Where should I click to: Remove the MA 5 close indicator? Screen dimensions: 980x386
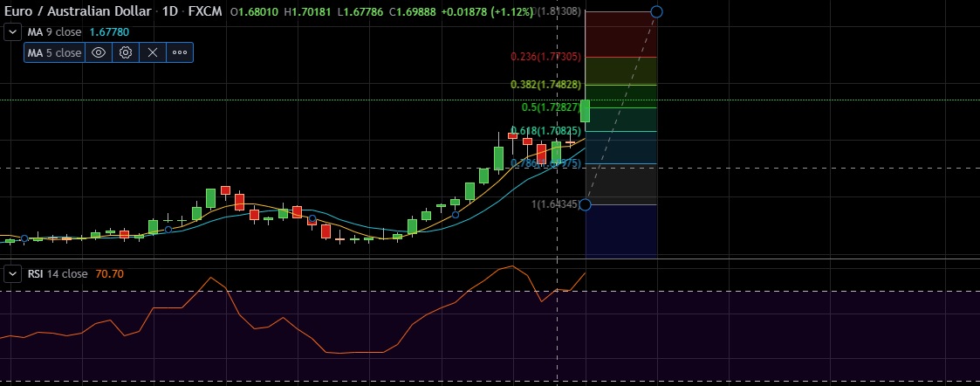coord(153,52)
